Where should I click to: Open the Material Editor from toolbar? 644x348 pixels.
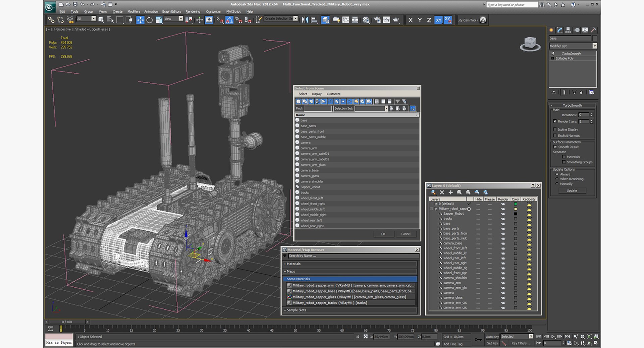pyautogui.click(x=366, y=20)
